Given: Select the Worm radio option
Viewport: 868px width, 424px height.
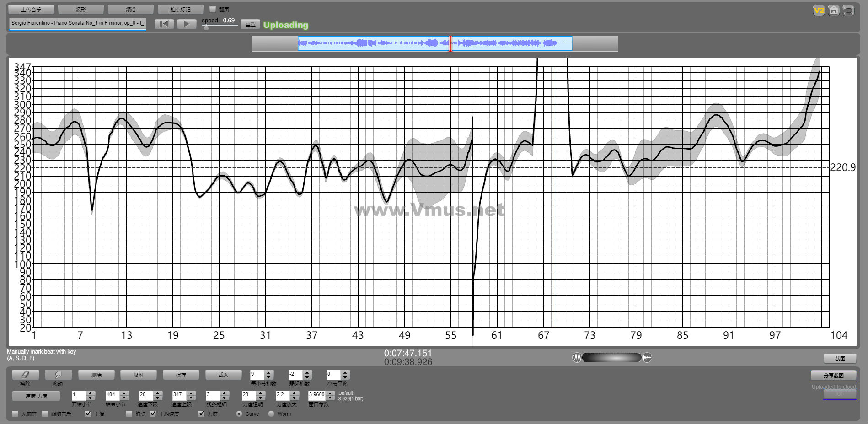Looking at the screenshot, I should (x=271, y=413).
